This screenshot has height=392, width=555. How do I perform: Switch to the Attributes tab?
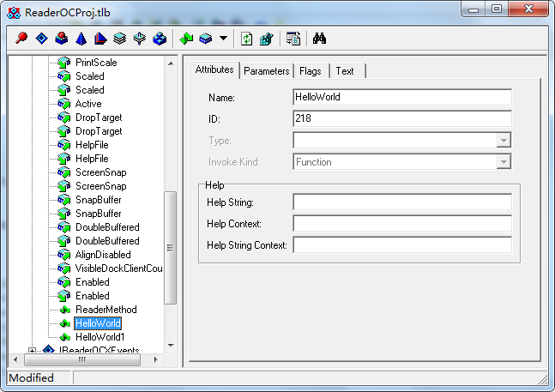pyautogui.click(x=214, y=69)
